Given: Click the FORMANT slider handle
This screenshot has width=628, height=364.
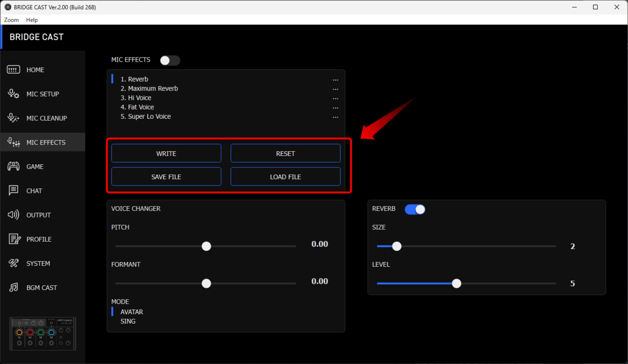Looking at the screenshot, I should (206, 283).
